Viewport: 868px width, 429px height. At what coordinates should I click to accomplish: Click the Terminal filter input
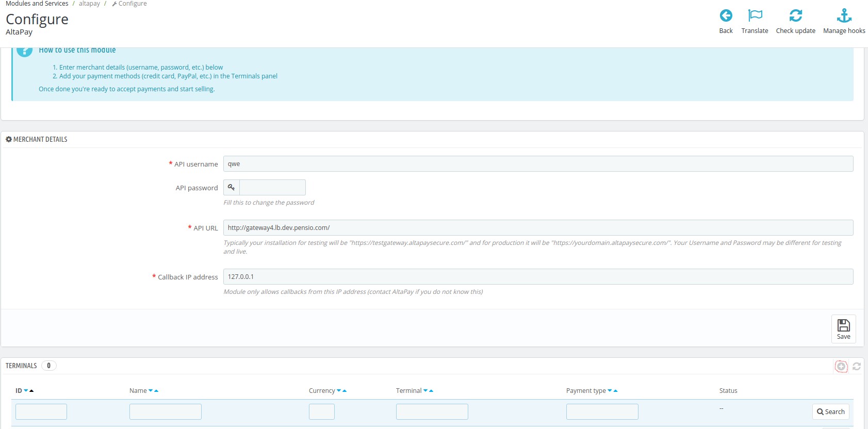tap(432, 411)
